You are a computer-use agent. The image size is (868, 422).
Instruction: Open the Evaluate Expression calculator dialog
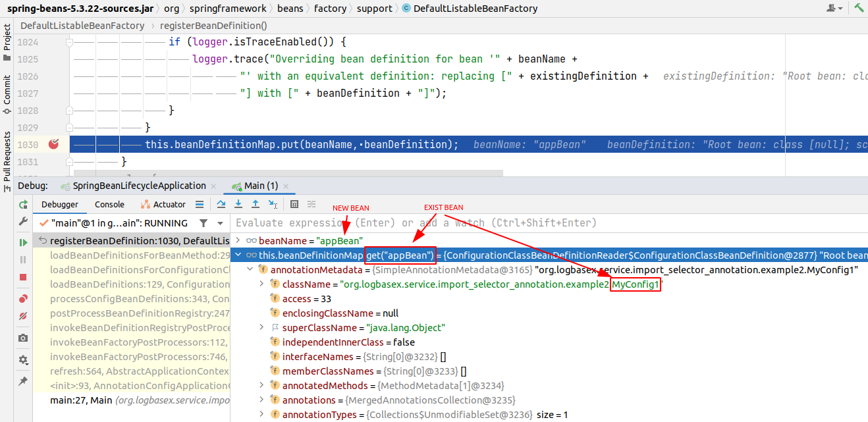pos(294,204)
